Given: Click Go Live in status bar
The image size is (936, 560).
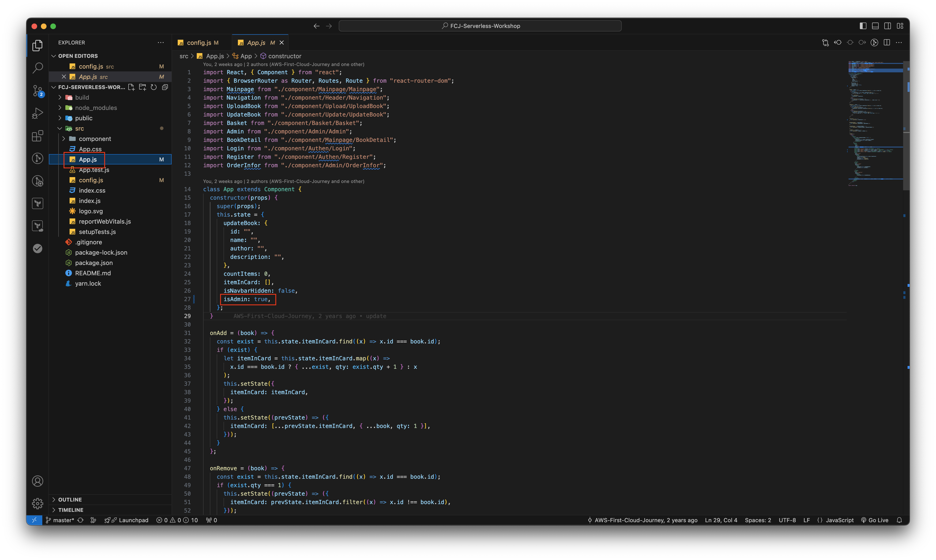Looking at the screenshot, I should tap(874, 520).
